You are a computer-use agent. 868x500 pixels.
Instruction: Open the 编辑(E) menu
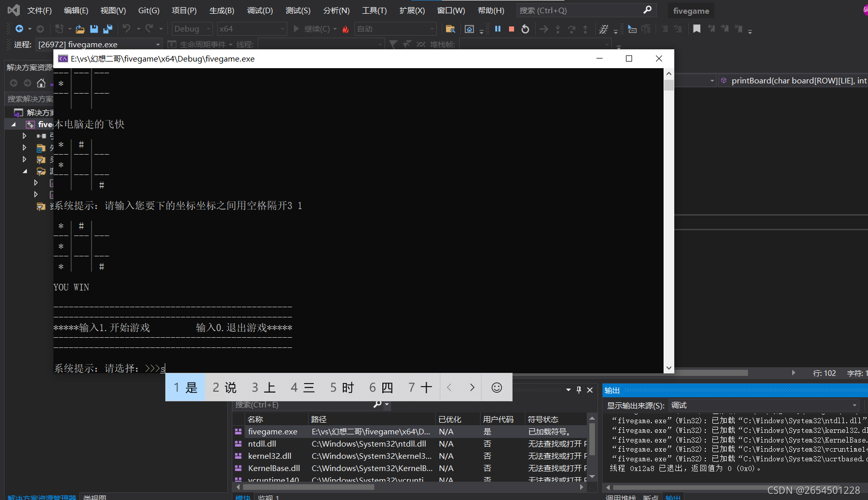76,10
